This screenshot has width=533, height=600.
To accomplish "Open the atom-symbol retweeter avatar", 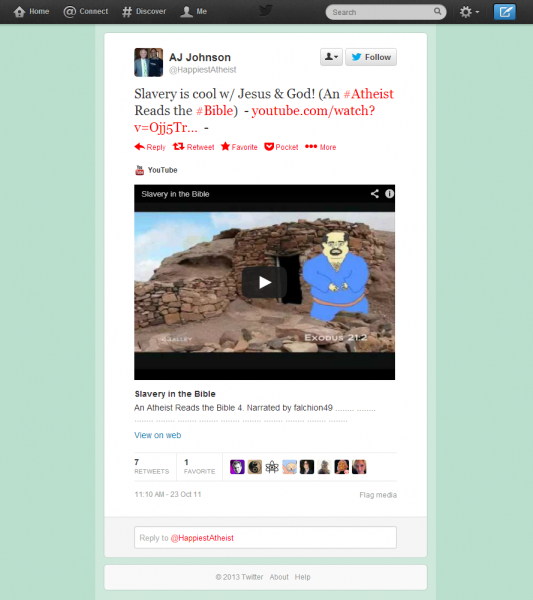I will click(272, 467).
